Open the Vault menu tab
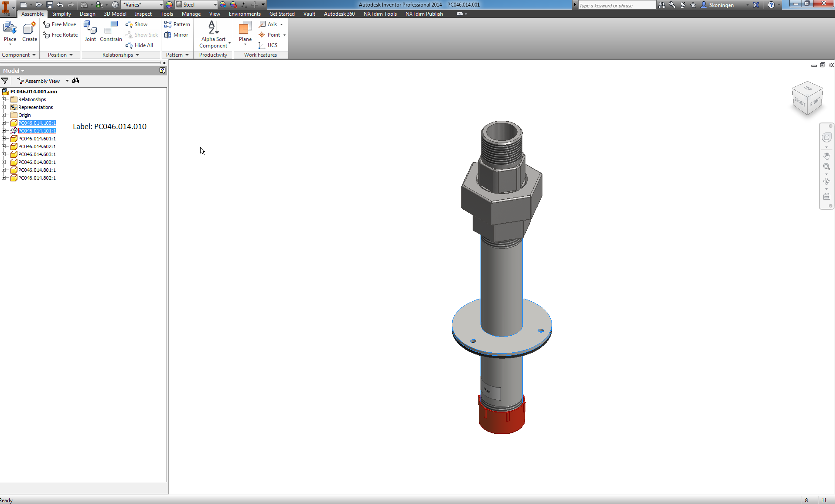Image resolution: width=835 pixels, height=504 pixels. 309,14
